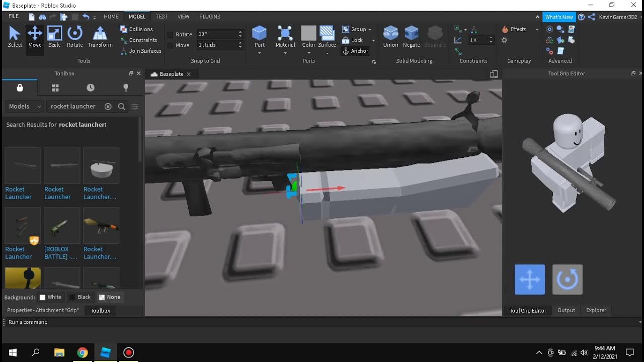Toggle Join Surfaces option
644x362 pixels.
tap(140, 51)
